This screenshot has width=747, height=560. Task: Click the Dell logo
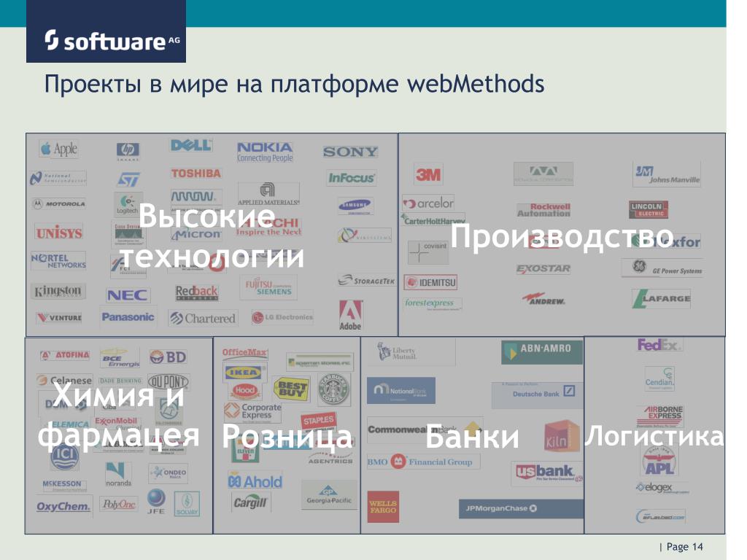[x=191, y=145]
